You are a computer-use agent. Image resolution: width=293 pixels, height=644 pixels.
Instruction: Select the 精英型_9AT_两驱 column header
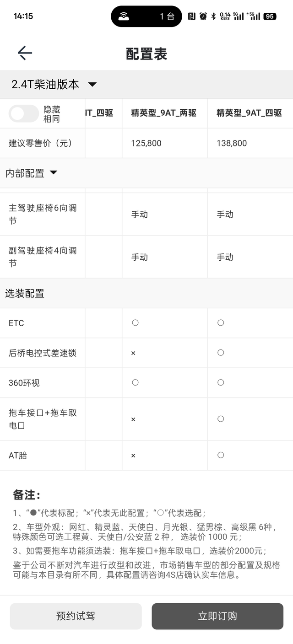point(163,113)
